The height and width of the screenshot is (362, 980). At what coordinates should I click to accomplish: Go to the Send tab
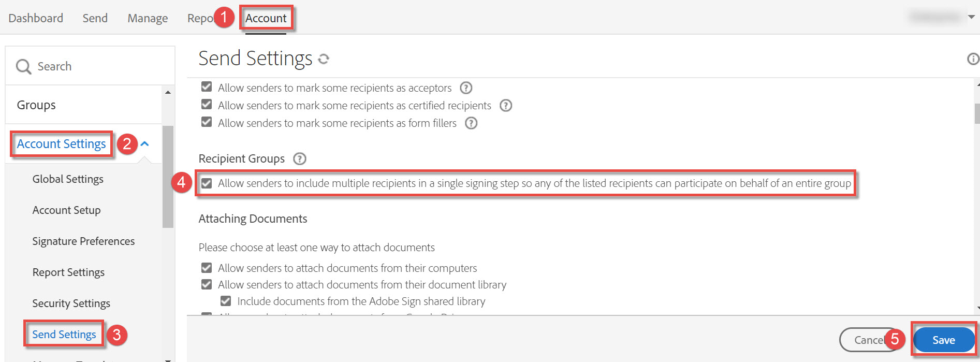[x=94, y=17]
